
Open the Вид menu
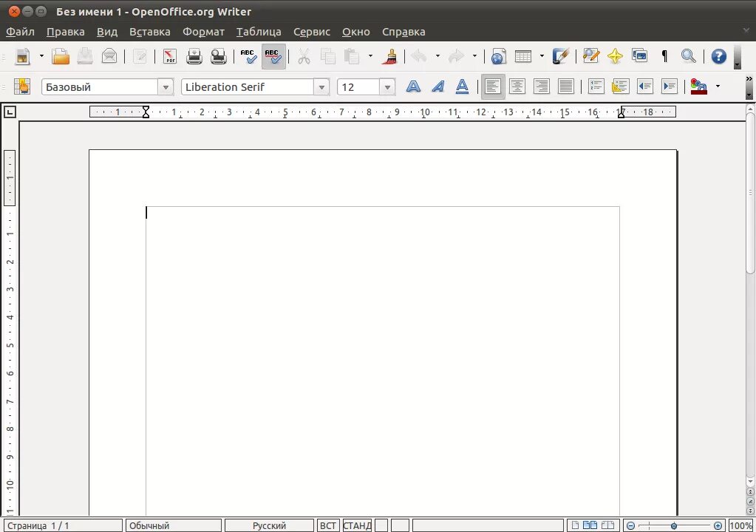pos(107,32)
